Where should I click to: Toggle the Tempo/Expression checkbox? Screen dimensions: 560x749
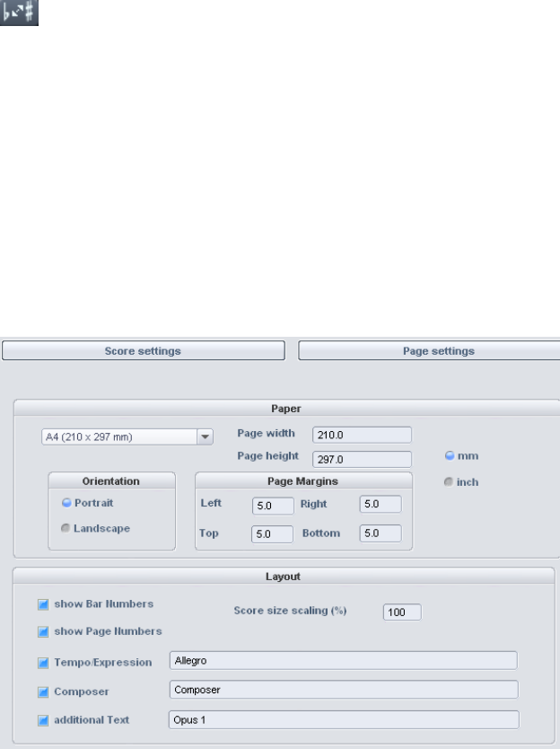(x=43, y=663)
